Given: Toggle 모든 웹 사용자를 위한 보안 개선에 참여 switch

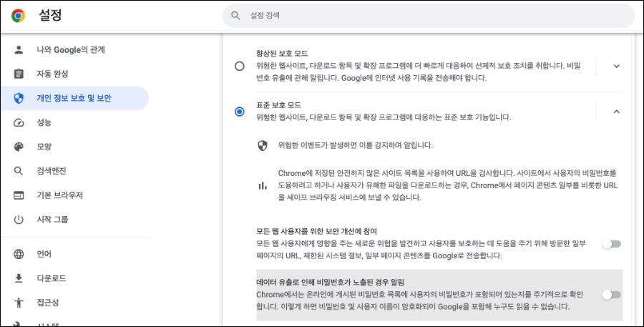Looking at the screenshot, I should (x=611, y=244).
